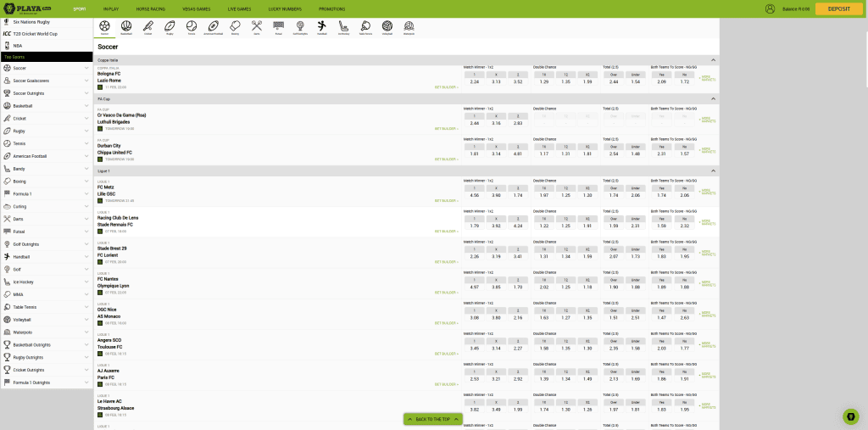The width and height of the screenshot is (868, 430).
Task: Select the Basketball icon in the top sport strip
Action: click(x=126, y=25)
